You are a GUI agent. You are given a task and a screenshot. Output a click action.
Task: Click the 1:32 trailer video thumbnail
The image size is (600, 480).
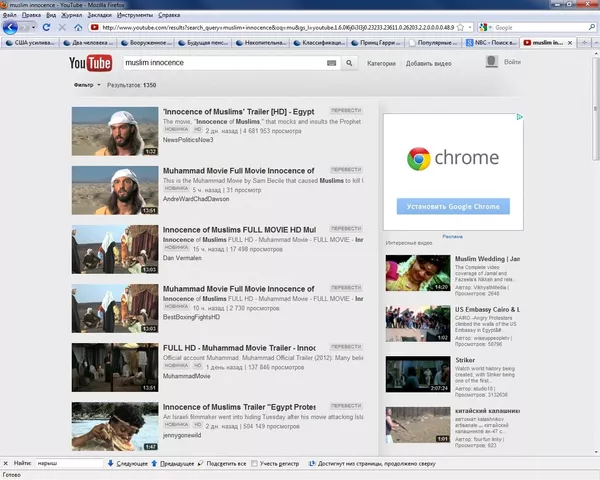click(x=115, y=131)
